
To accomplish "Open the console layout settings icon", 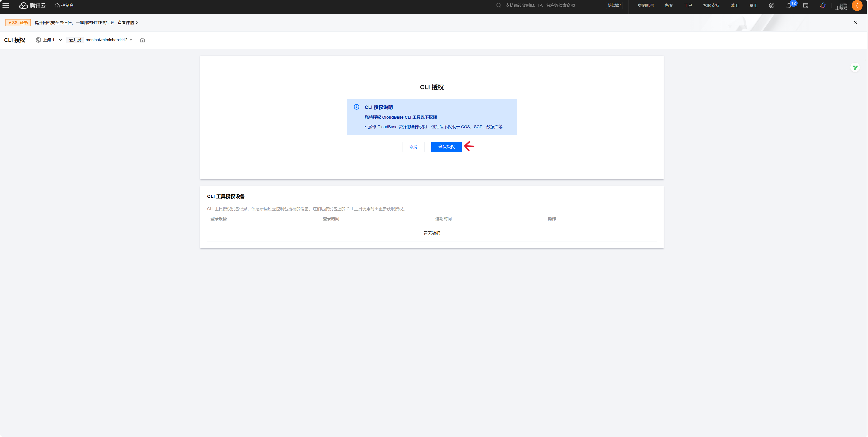I will pyautogui.click(x=806, y=5).
